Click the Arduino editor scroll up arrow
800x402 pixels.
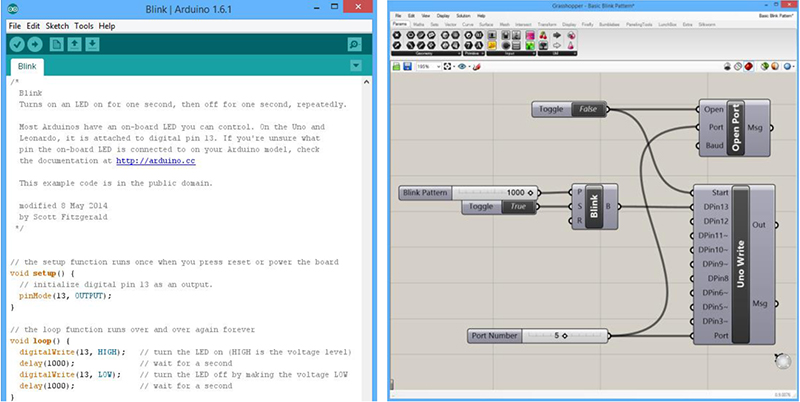pos(367,82)
